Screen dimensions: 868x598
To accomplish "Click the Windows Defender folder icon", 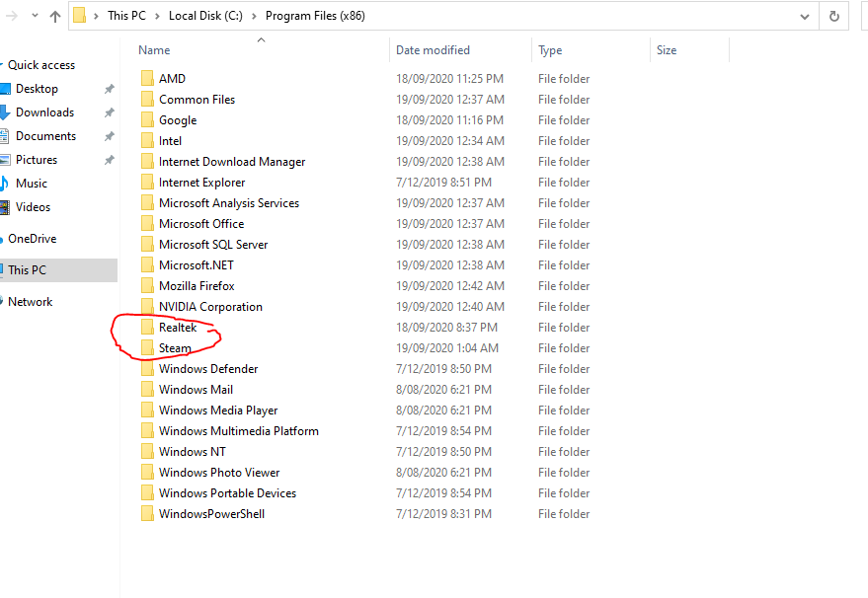I will pyautogui.click(x=147, y=368).
